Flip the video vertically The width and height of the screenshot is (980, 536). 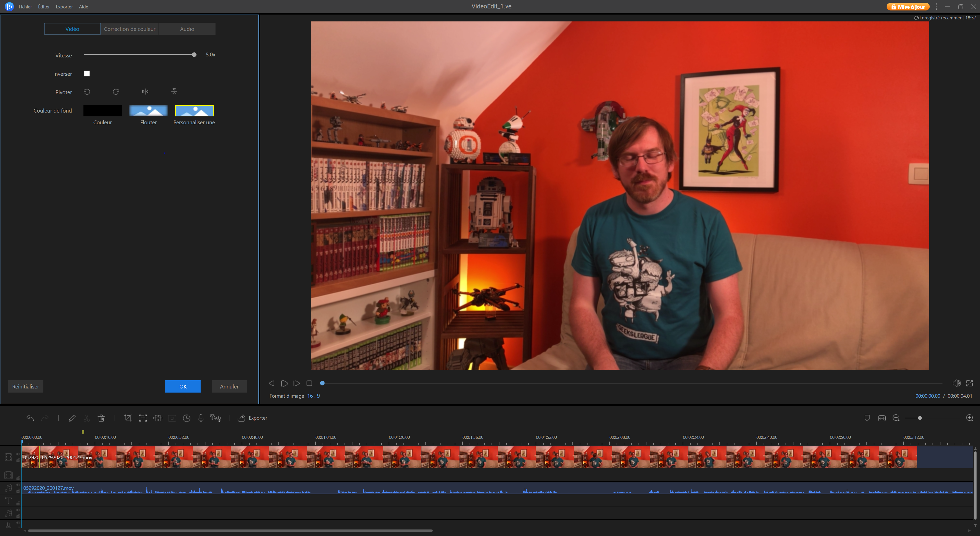click(x=174, y=91)
